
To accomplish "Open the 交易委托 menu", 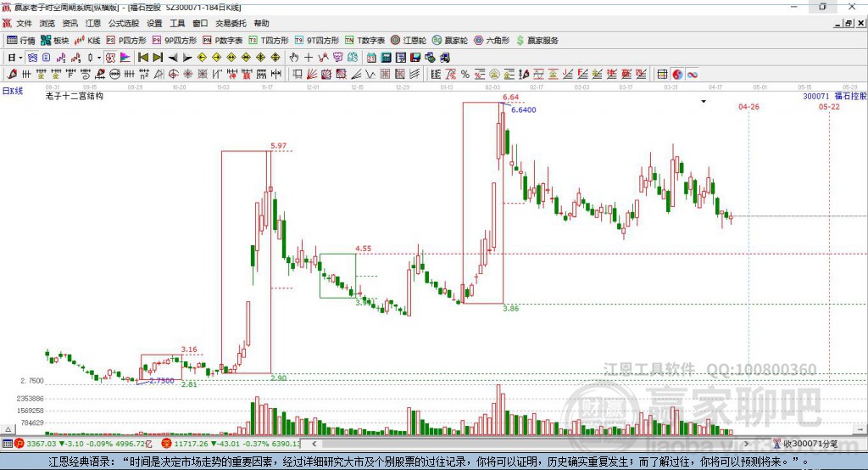I will [x=231, y=24].
